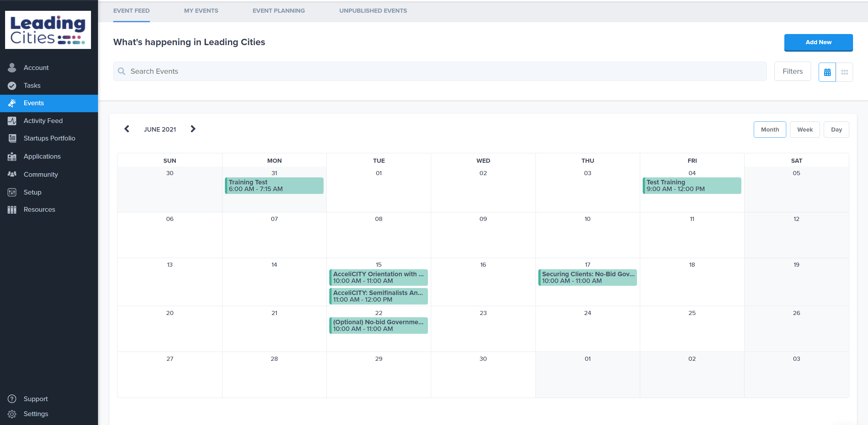The width and height of the screenshot is (868, 425).
Task: Select the Week view button
Action: coord(805,130)
